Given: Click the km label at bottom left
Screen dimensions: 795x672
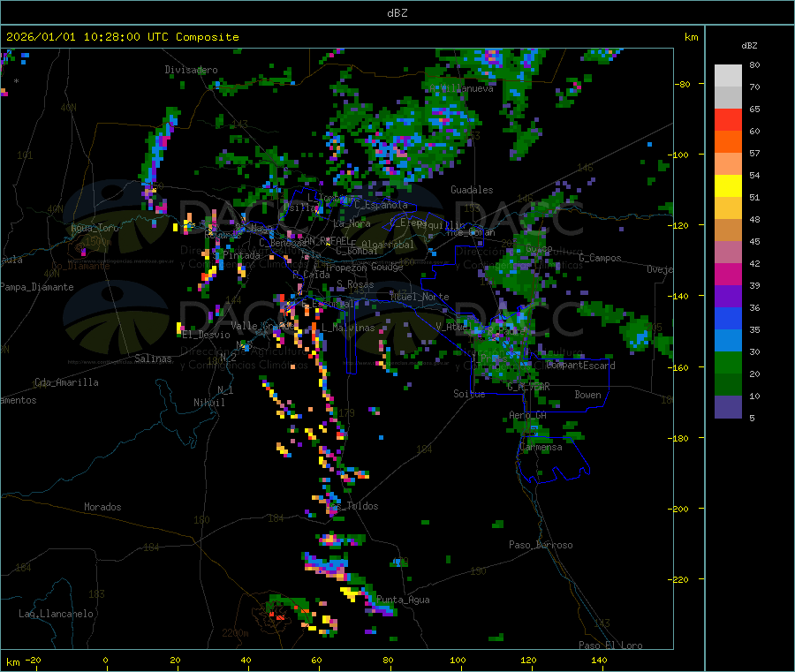Looking at the screenshot, I should tap(12, 662).
